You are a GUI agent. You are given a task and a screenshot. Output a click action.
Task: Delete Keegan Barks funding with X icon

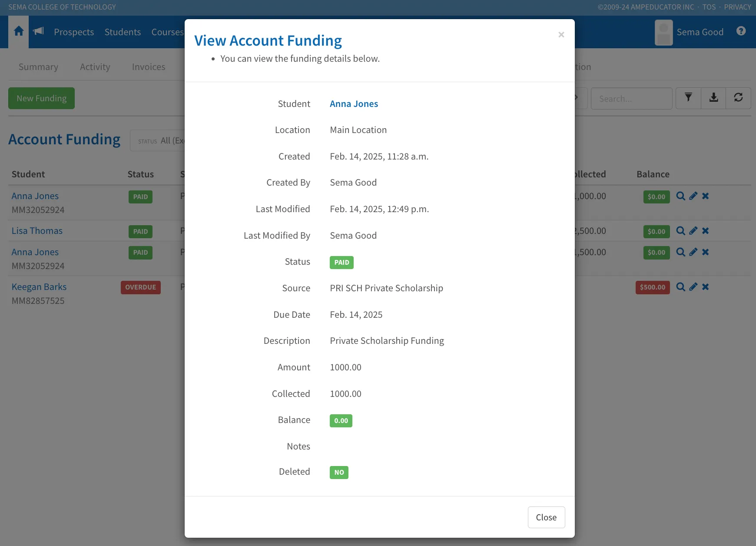pyautogui.click(x=705, y=287)
